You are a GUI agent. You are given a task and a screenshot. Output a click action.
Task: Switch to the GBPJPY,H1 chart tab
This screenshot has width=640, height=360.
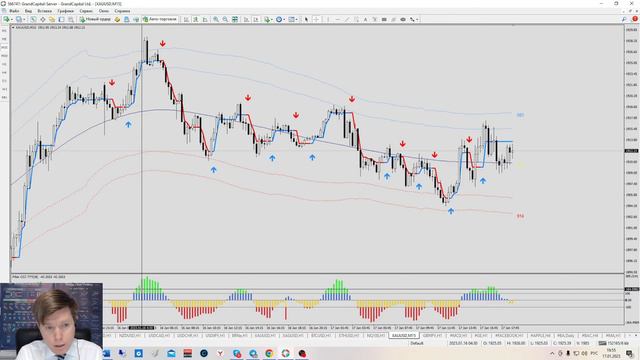432,336
